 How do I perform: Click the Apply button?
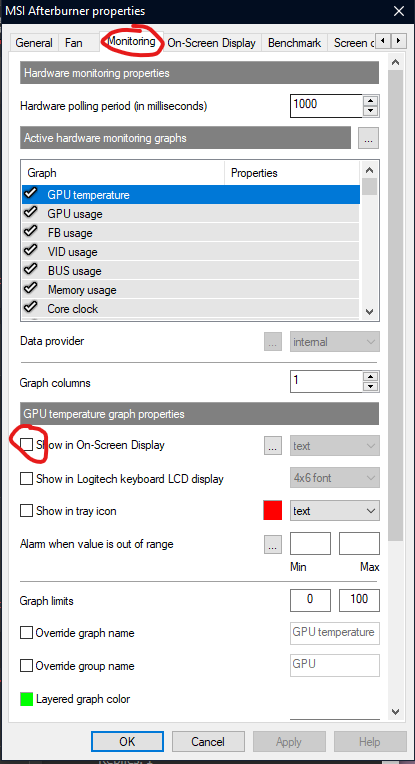[x=289, y=742]
